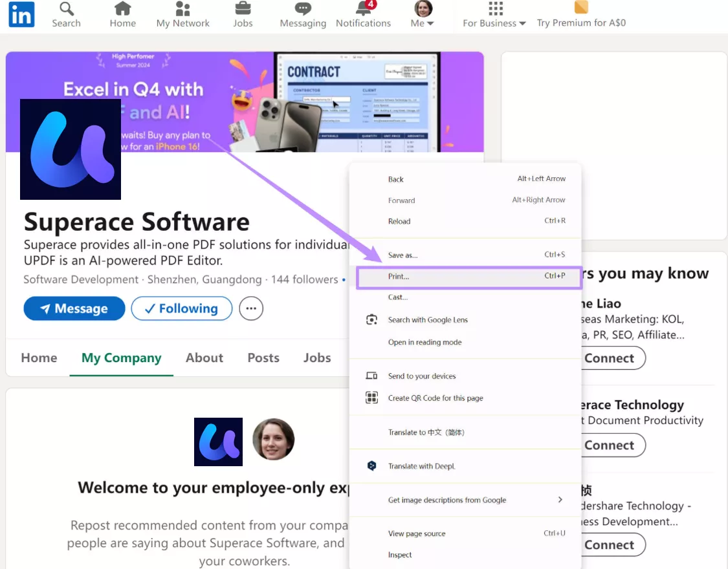Open the more options ellipsis on the profile
This screenshot has height=569, width=728.
tap(251, 308)
